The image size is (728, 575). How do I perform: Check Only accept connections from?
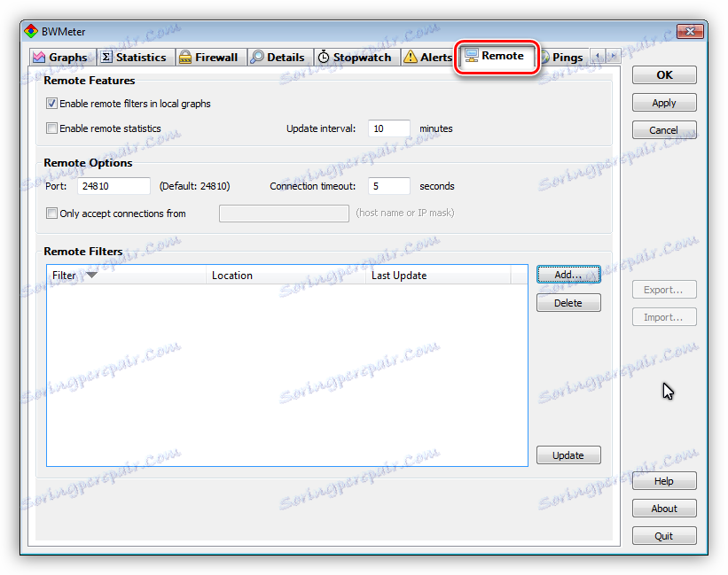[x=51, y=214]
